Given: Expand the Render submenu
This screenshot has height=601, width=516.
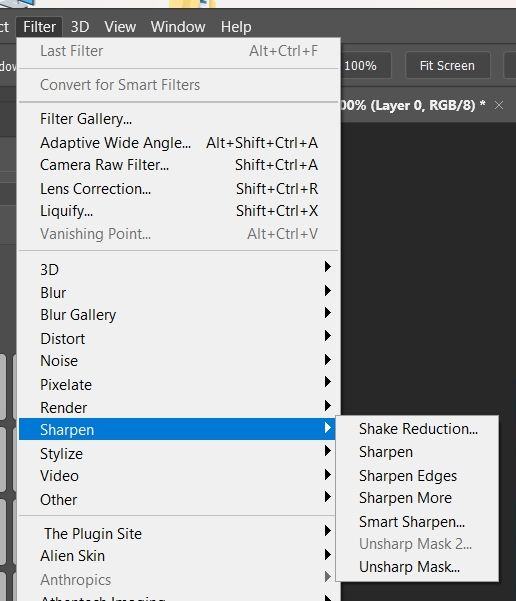Looking at the screenshot, I should pyautogui.click(x=179, y=407).
